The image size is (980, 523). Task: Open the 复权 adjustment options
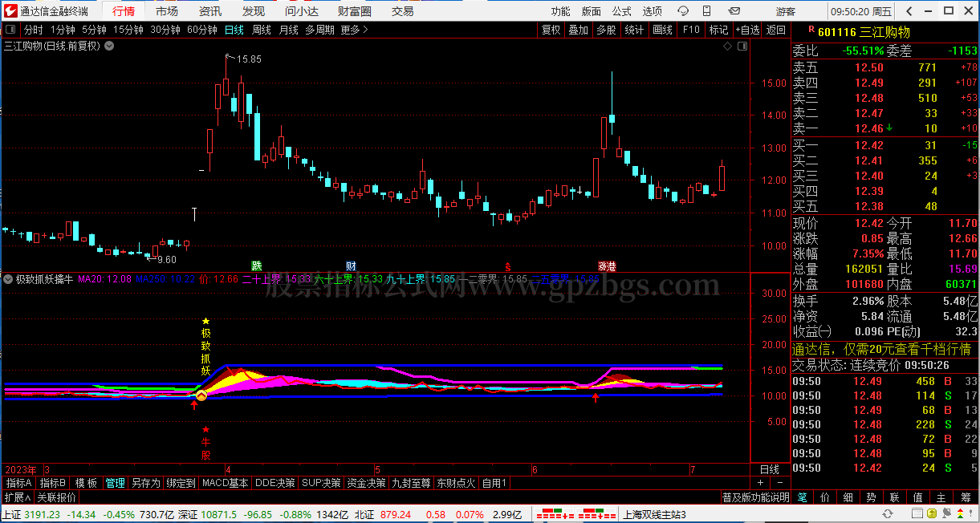551,30
